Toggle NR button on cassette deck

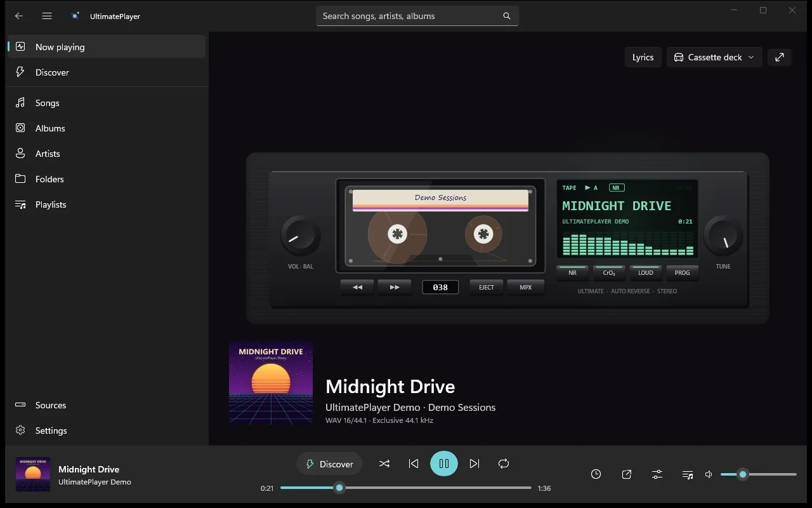coord(572,272)
